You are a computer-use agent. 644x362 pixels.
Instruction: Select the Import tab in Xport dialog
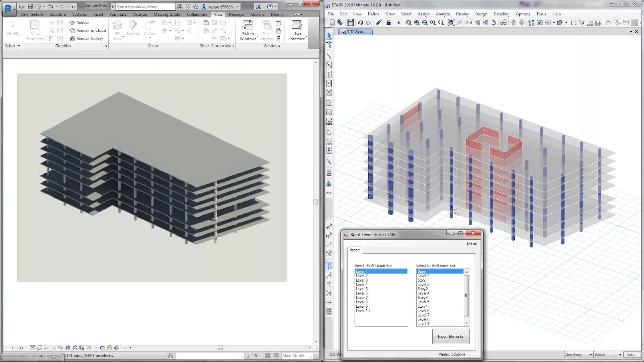tap(355, 250)
